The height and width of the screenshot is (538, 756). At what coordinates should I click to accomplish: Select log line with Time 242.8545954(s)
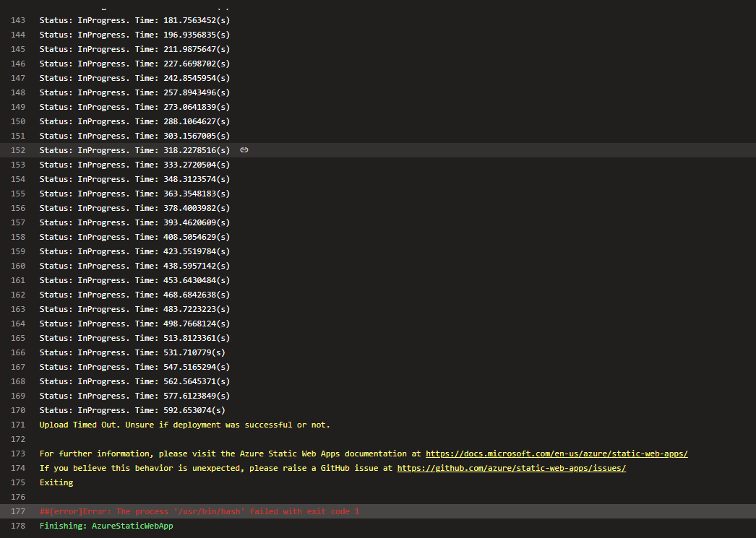pyautogui.click(x=134, y=78)
